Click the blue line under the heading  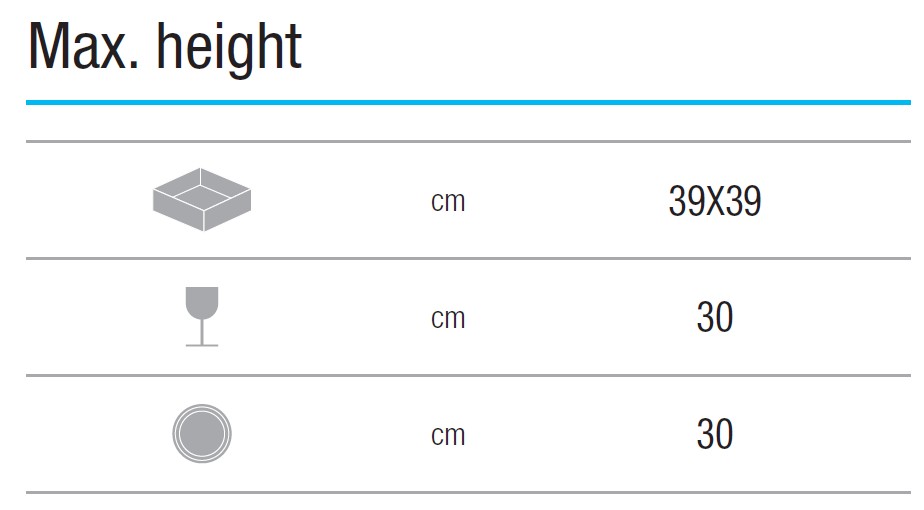click(x=468, y=102)
